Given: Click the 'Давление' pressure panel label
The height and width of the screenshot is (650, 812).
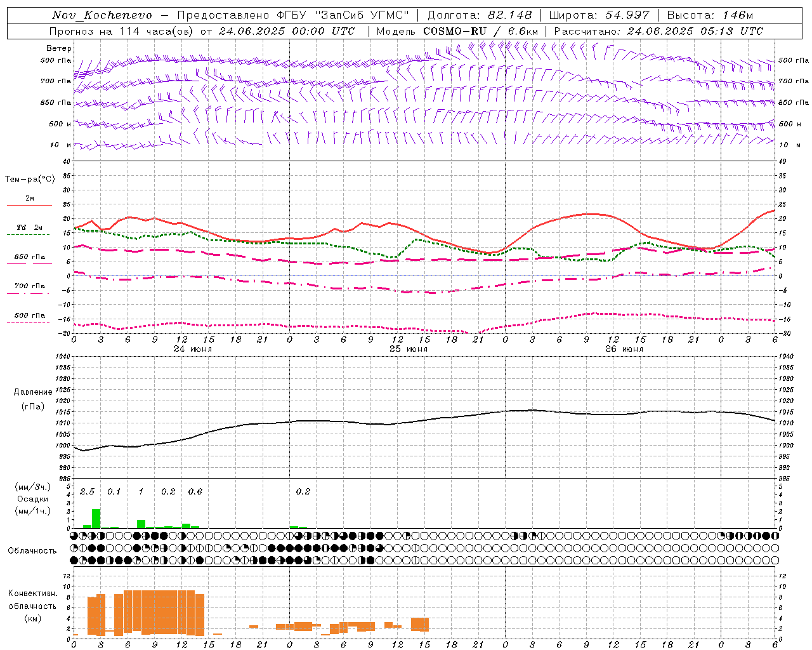Looking at the screenshot, I should click(33, 392).
